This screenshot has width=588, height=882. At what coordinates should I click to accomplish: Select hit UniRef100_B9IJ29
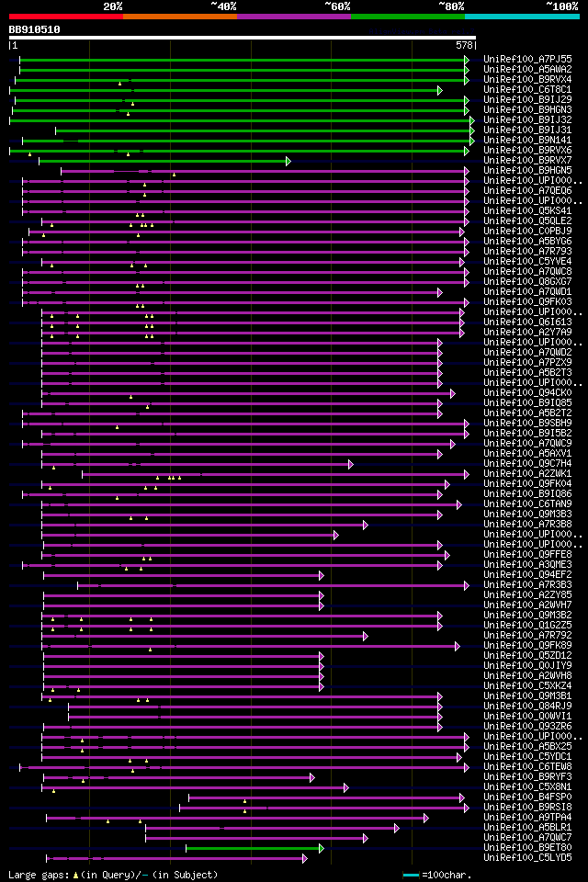pos(527,99)
